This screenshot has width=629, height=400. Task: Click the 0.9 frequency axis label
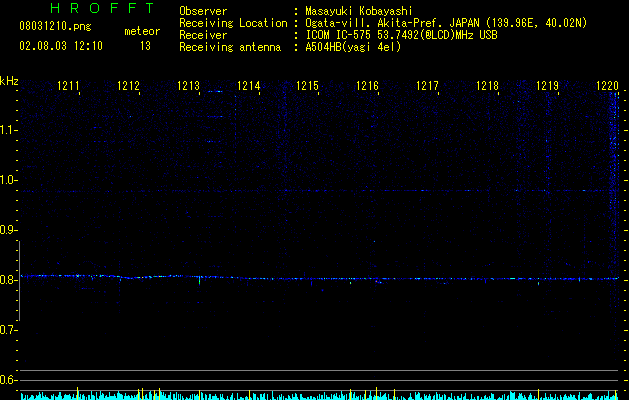7,230
